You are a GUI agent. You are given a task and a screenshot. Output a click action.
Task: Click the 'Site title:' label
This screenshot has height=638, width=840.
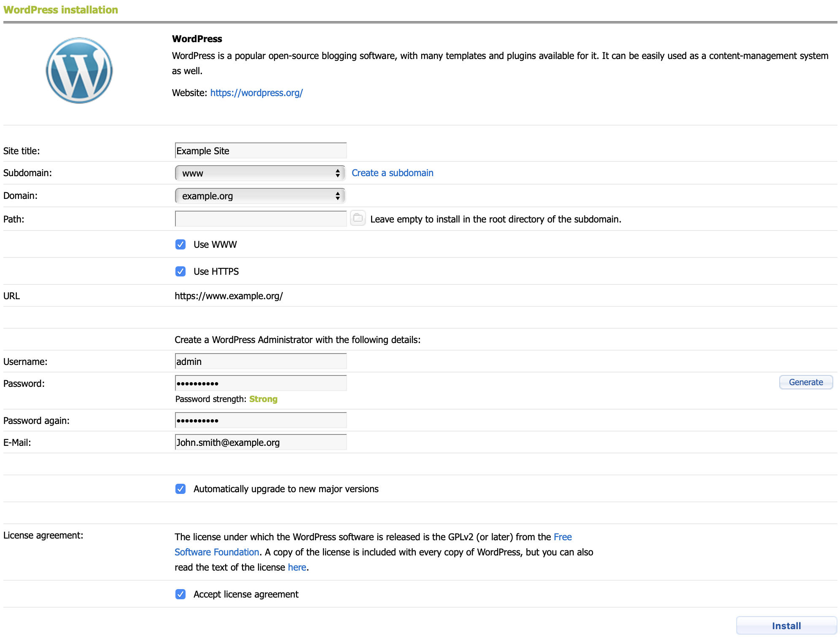[x=22, y=151]
